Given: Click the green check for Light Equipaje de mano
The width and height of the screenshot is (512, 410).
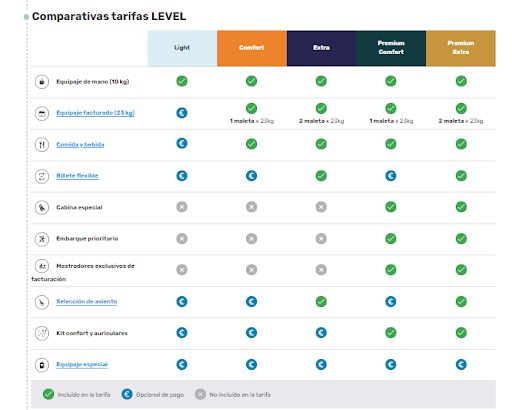Looking at the screenshot, I should point(182,81).
